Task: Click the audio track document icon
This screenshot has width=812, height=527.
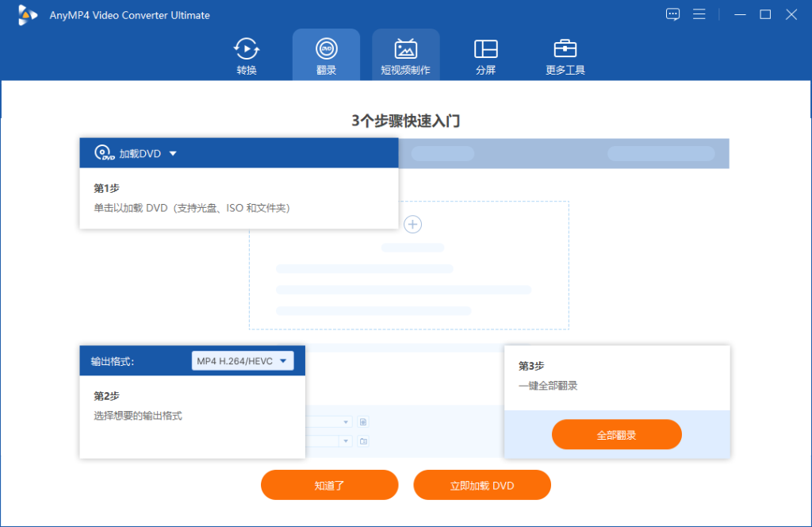Action: coord(363,421)
